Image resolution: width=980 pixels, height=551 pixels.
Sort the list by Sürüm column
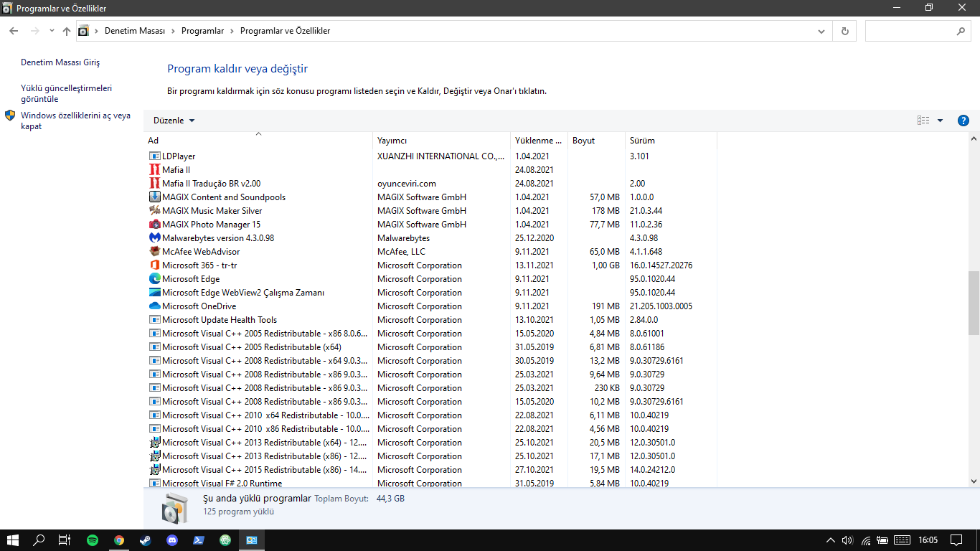[671, 141]
